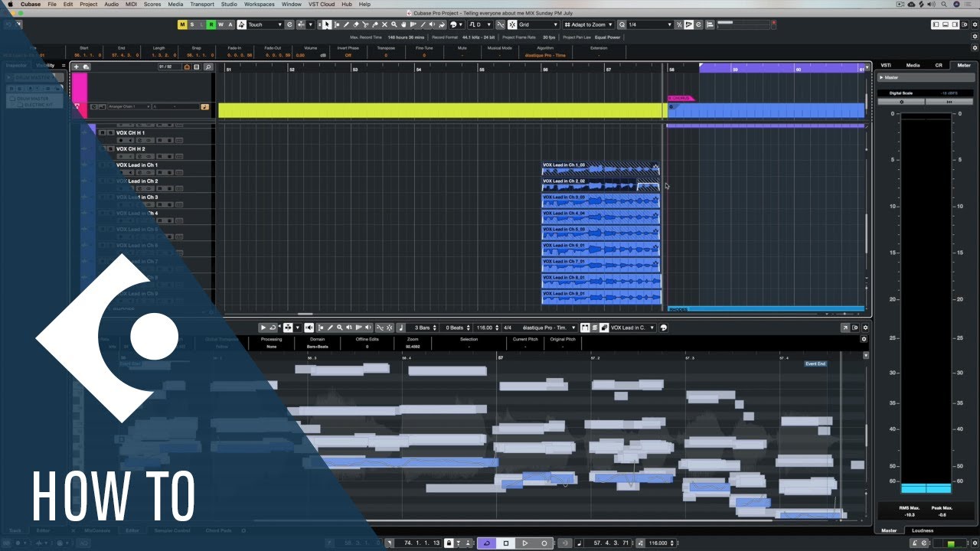This screenshot has height=551, width=980.
Task: Select the Play speaker tool in top toolbar
Action: point(432,24)
